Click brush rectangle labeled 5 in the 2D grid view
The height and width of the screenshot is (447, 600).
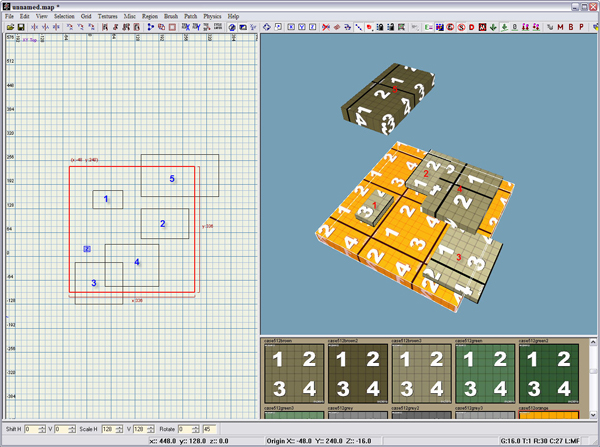click(180, 176)
